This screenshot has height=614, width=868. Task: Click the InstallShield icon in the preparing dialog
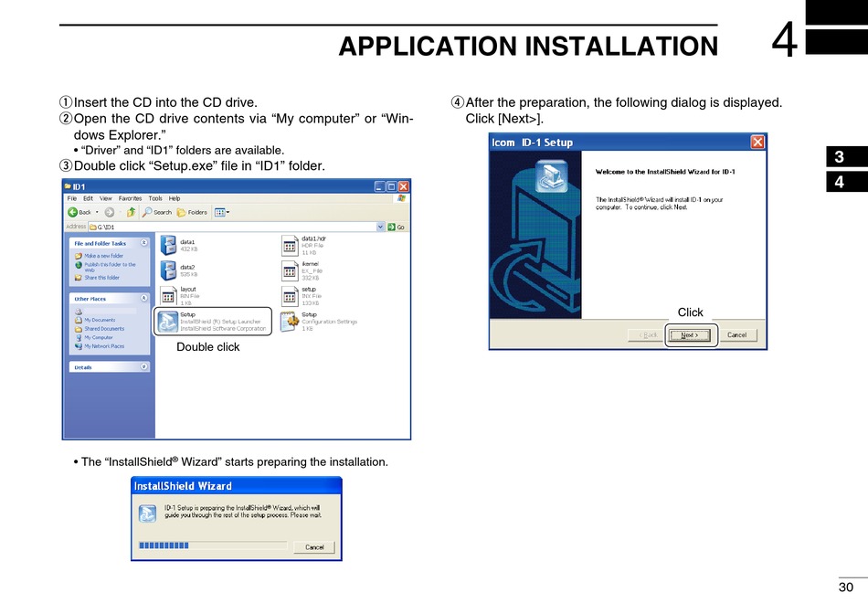pyautogui.click(x=147, y=513)
